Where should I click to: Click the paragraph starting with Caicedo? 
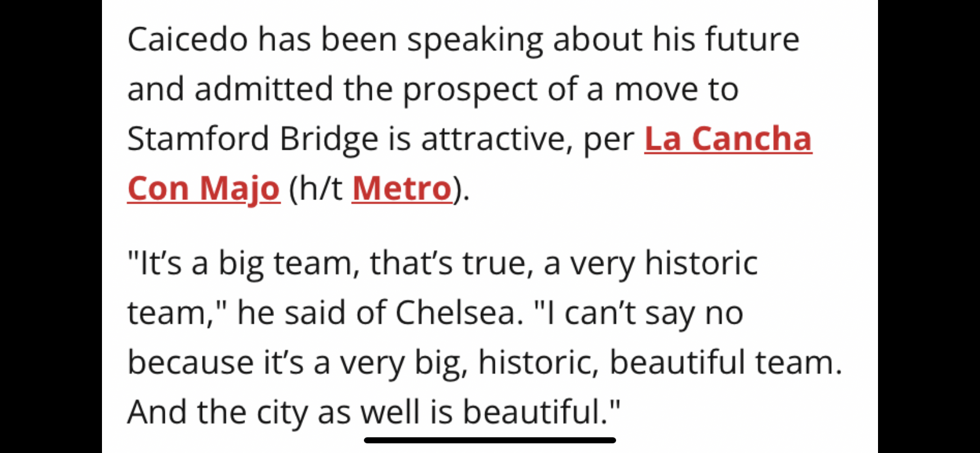(469, 114)
